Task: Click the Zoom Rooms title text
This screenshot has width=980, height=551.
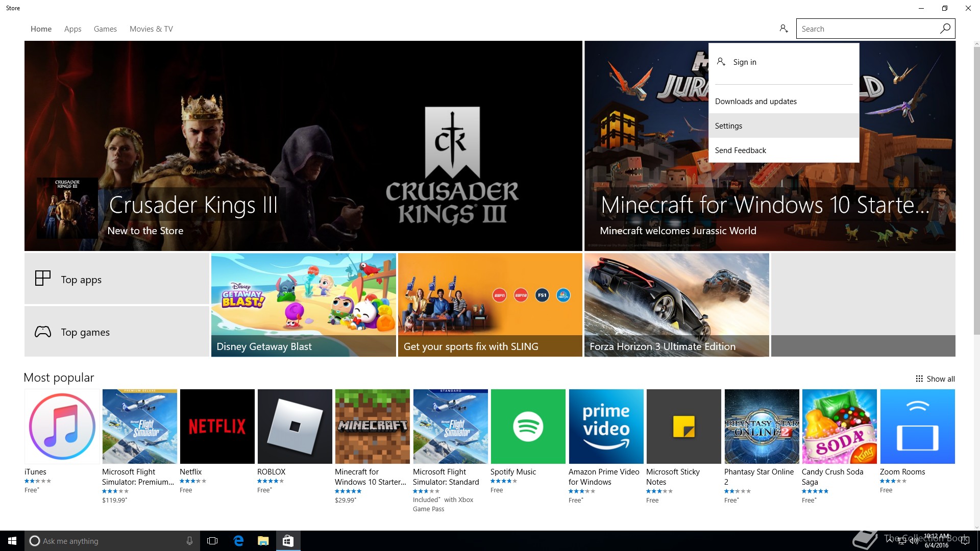Action: pos(902,472)
